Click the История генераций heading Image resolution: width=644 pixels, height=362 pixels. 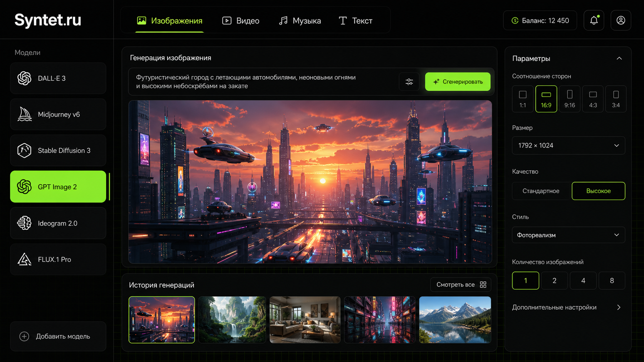(x=161, y=285)
